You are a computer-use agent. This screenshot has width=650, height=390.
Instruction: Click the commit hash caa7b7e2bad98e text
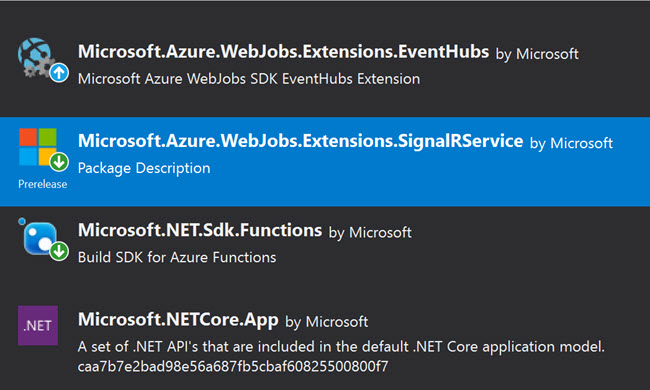point(233,366)
